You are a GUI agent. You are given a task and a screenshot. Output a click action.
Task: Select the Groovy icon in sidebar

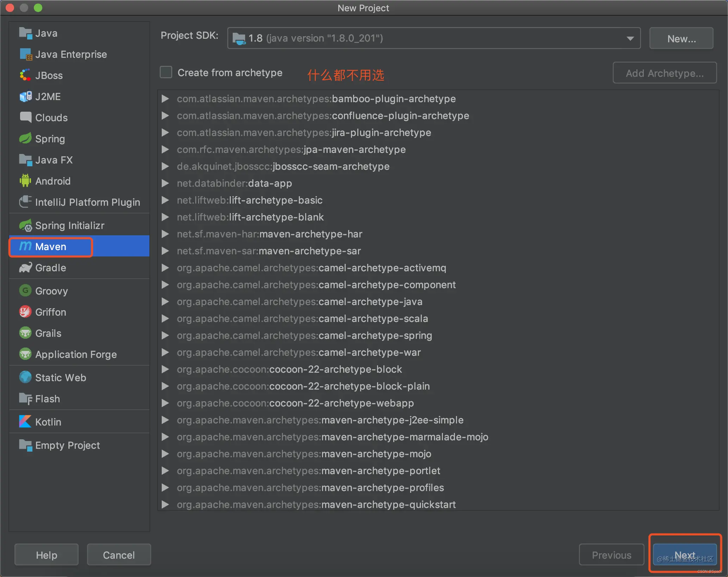[25, 291]
